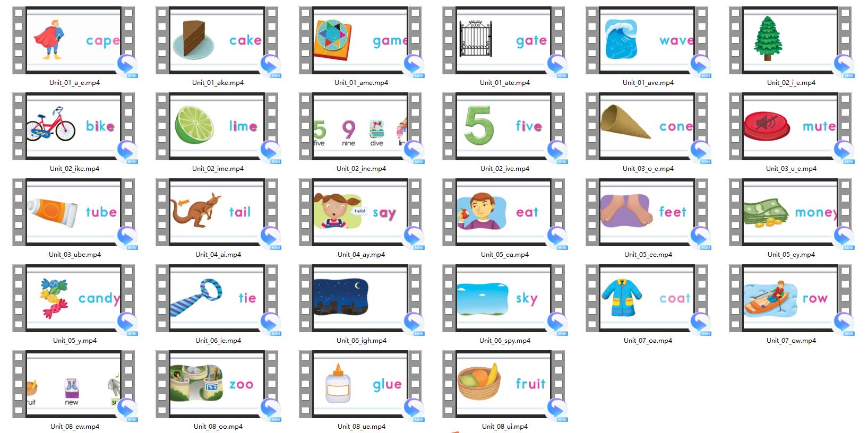Click the Unit_04_ai.mp4 kangaroo tail video
The image size is (868, 433).
coord(217,212)
